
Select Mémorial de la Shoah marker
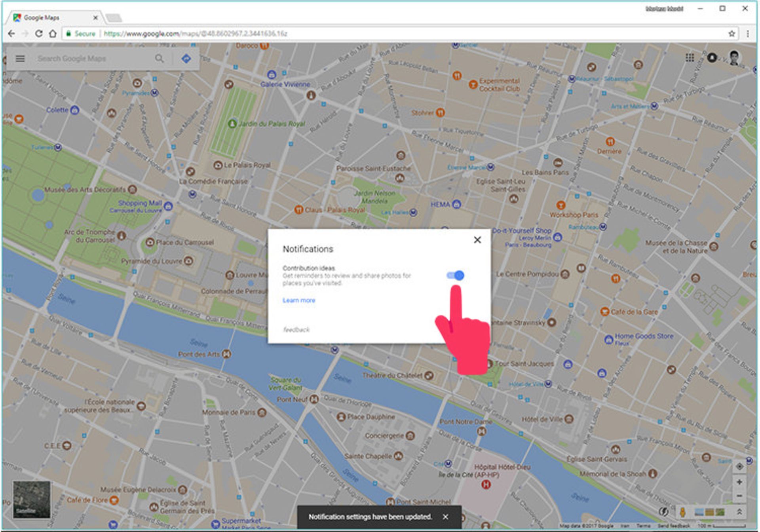(x=653, y=473)
